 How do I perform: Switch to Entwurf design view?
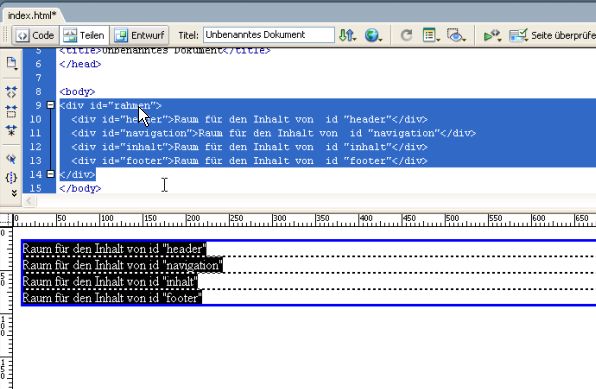click(x=139, y=35)
